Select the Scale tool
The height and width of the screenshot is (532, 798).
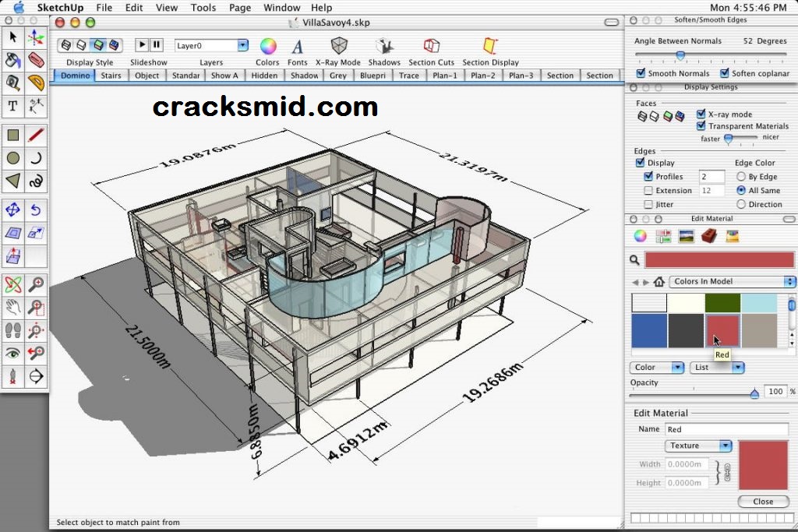36,233
